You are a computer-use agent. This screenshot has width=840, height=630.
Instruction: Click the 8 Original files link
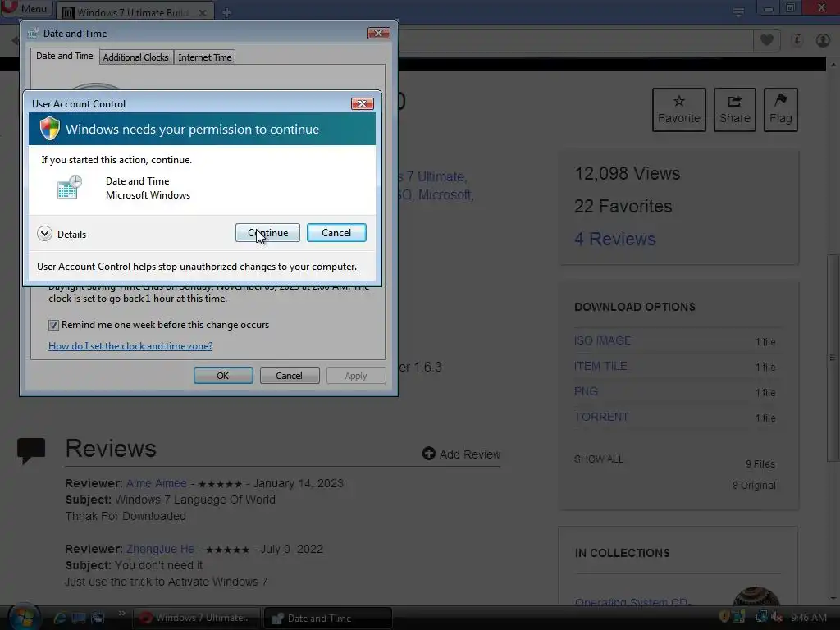754,486
